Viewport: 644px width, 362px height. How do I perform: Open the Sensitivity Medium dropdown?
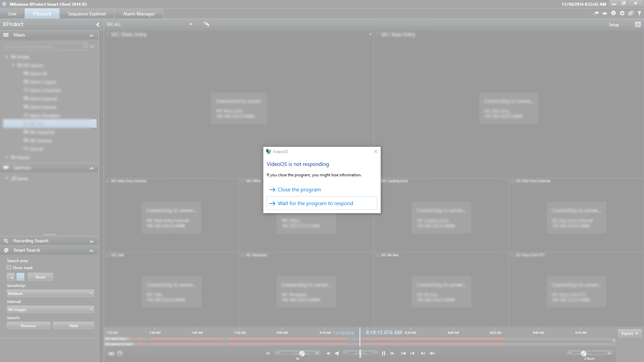tap(50, 293)
